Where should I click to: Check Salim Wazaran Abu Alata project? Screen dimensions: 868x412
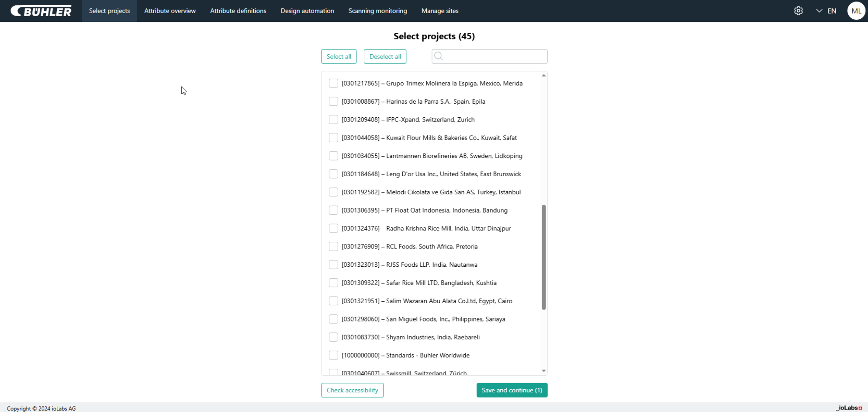click(333, 301)
